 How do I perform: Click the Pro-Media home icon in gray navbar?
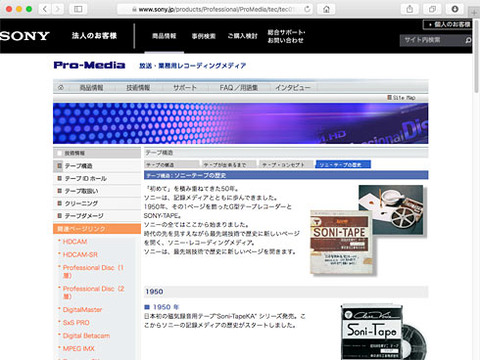pos(61,88)
